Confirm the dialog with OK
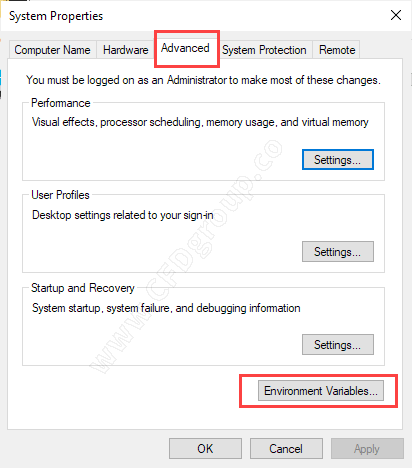Screen dimensions: 412x468 click(205, 449)
